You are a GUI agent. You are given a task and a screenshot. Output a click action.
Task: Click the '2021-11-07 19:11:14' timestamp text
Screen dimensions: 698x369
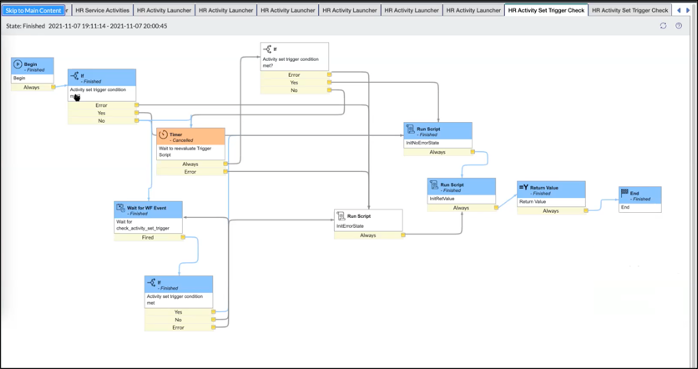click(x=77, y=26)
